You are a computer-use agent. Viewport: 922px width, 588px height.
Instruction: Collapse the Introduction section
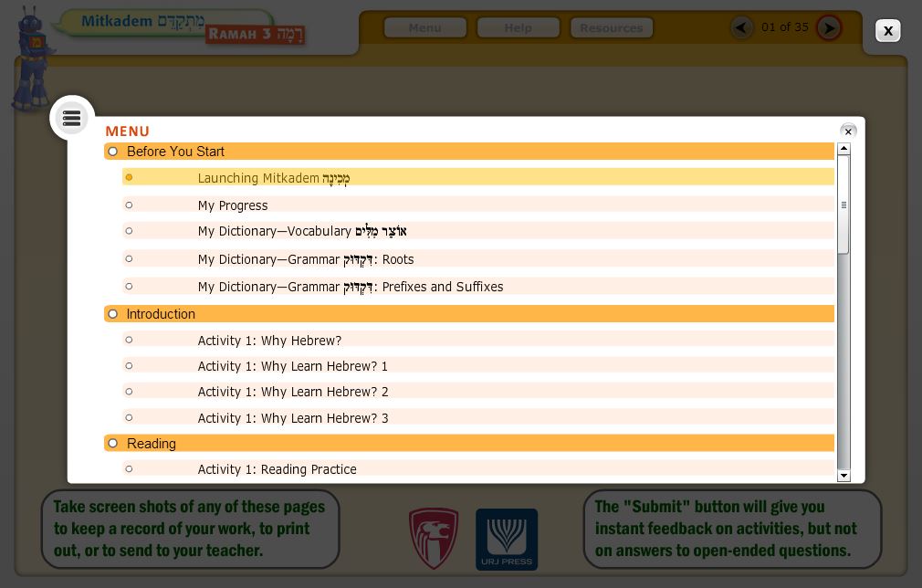113,314
